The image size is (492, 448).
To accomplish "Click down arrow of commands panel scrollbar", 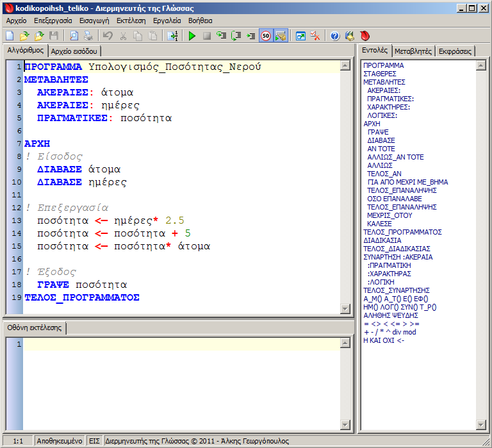I will click(480, 425).
